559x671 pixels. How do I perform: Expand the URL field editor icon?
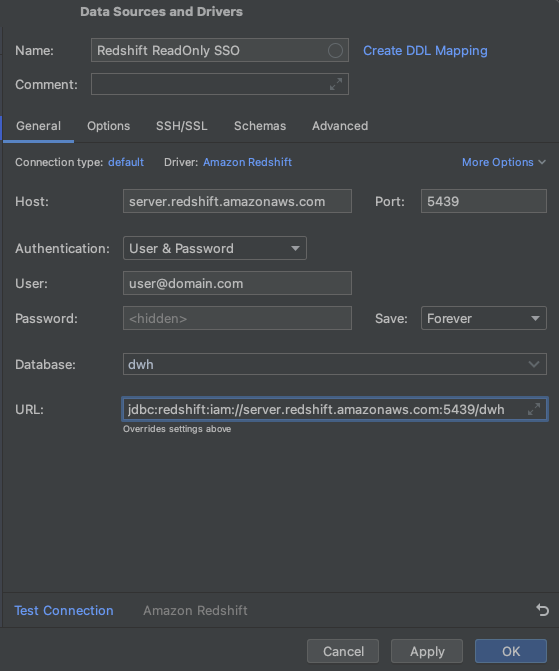534,410
